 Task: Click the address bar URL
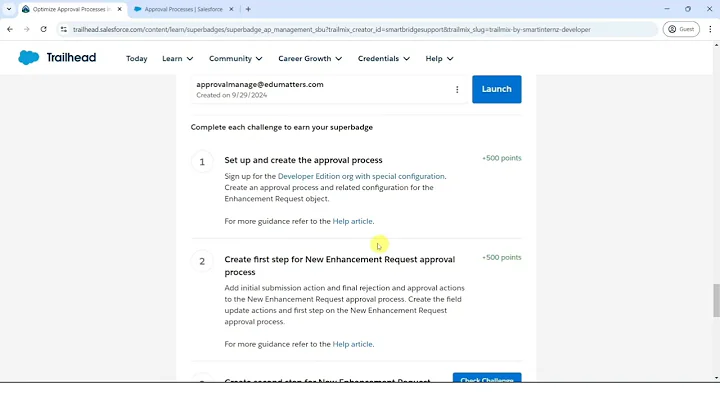pos(332,29)
